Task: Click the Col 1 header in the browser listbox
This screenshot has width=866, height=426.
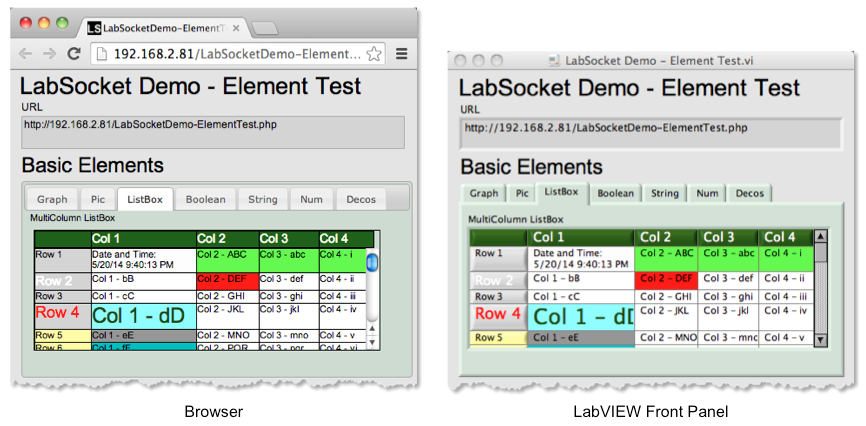Action: tap(144, 239)
